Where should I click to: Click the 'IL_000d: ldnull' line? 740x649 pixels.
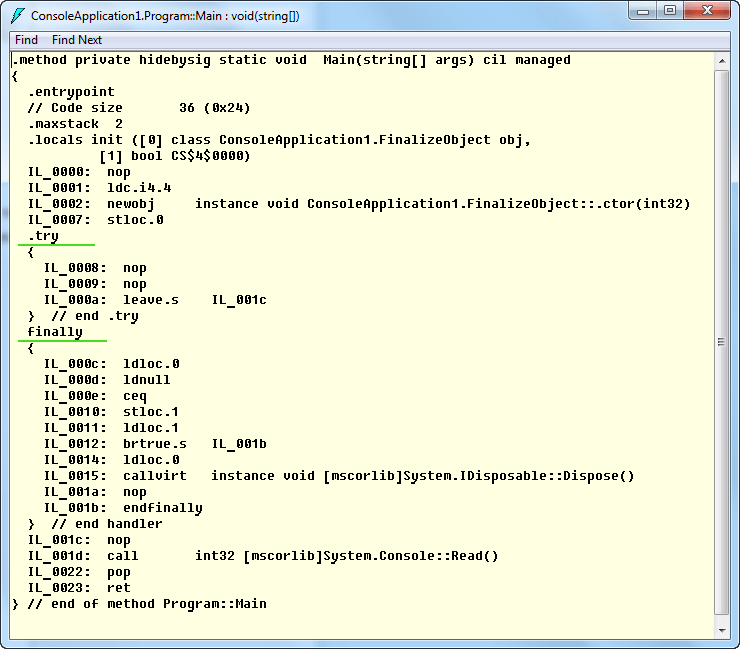pos(107,380)
